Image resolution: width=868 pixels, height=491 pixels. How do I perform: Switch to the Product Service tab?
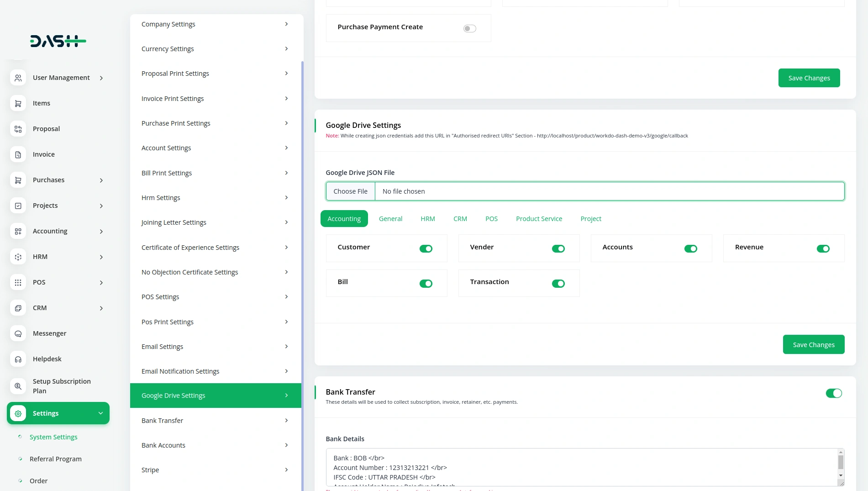539,219
